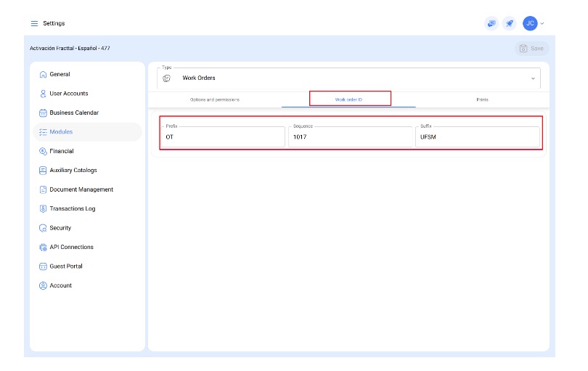
Task: Switch to Options and permissions tab
Action: pyautogui.click(x=214, y=99)
